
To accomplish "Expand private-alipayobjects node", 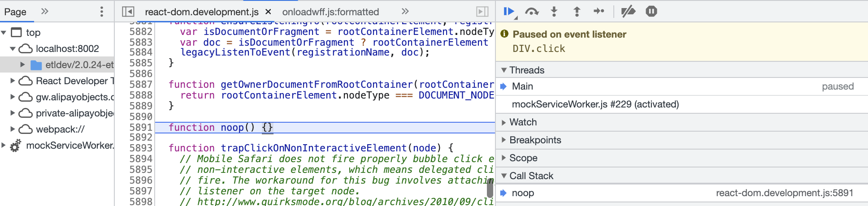I will [13, 113].
